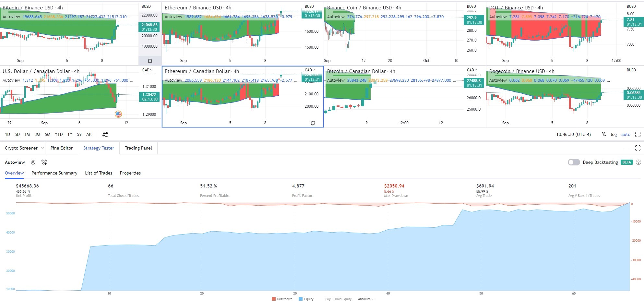Screen dimensions: 644x302
Task: Open the Absolute equity display dropdown
Action: (365, 299)
